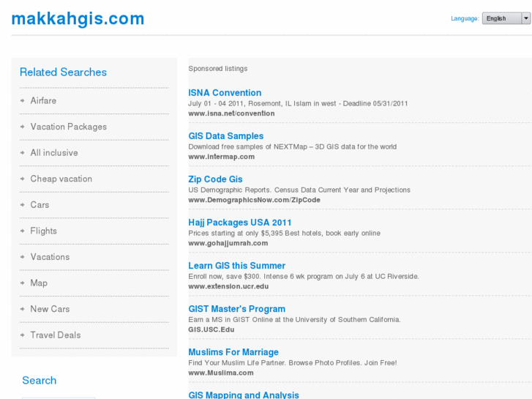Visit the www.Muslima.com URL link
Screen dimensions: 532x399
tap(220, 373)
